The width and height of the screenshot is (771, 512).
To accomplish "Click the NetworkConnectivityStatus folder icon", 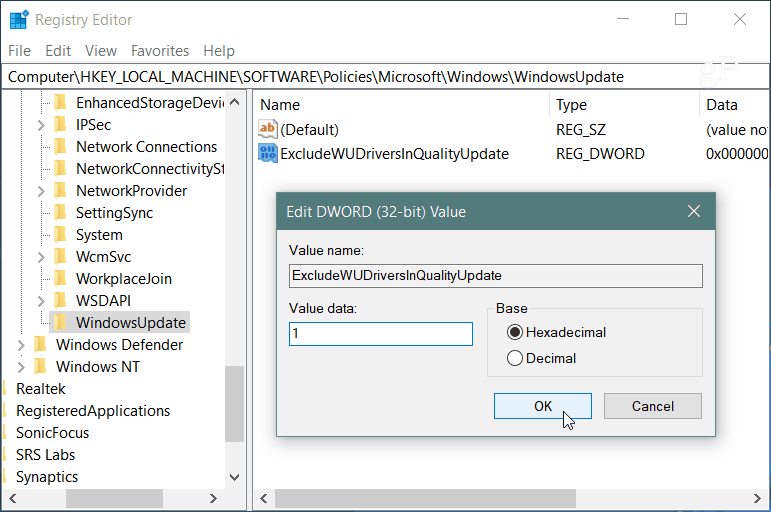I will pyautogui.click(x=60, y=169).
